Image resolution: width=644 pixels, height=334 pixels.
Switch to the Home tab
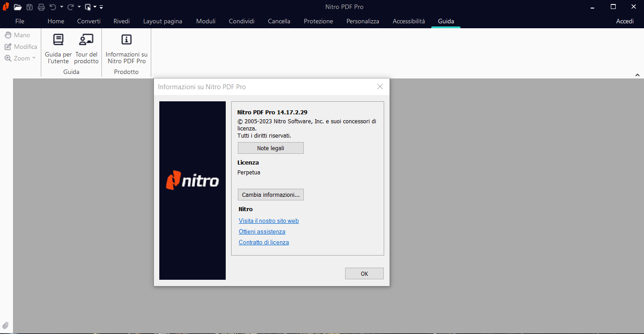click(x=56, y=21)
